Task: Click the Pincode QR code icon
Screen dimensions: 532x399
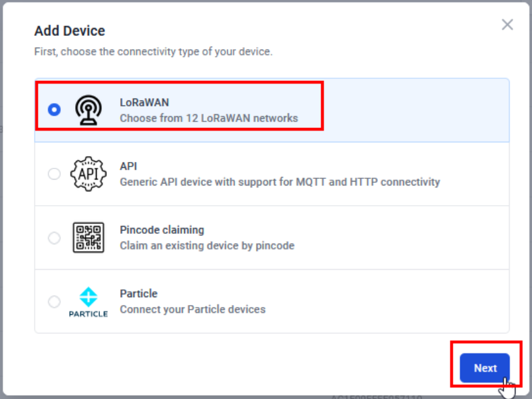Action: click(x=88, y=238)
